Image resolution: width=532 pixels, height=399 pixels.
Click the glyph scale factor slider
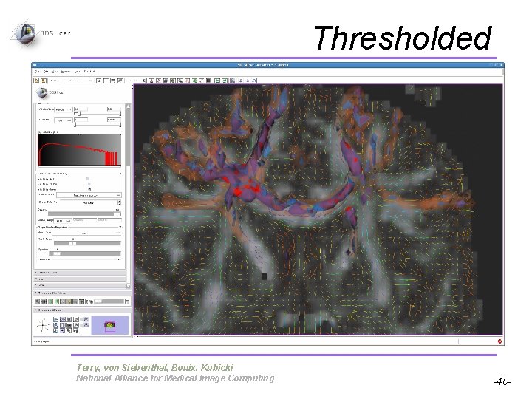pos(87,243)
